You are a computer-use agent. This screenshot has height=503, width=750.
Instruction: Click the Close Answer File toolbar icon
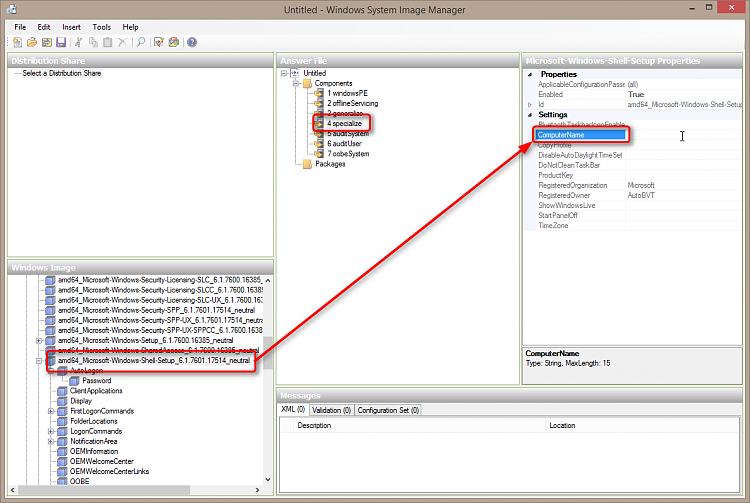pos(46,43)
